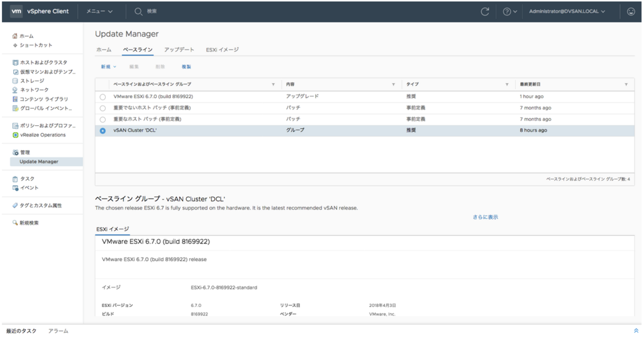Select the VMware ESXi 6.7.0 baseline radio
Image resolution: width=644 pixels, height=339 pixels.
coord(103,97)
